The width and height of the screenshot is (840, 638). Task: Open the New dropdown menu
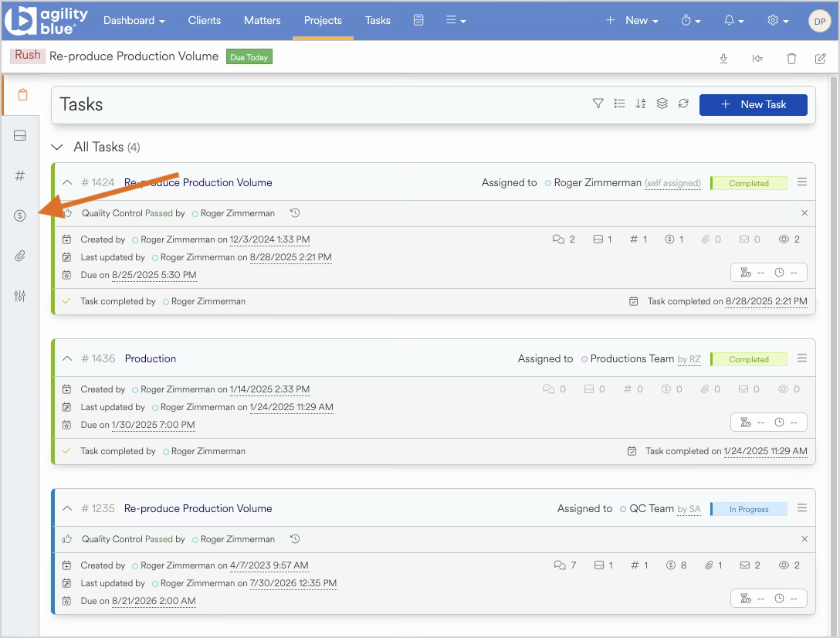pos(632,20)
